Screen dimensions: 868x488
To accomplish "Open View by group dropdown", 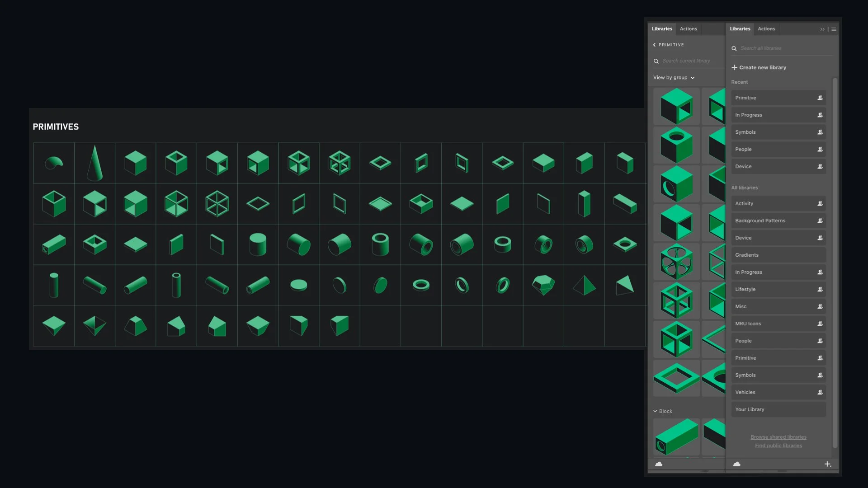I will pos(674,78).
